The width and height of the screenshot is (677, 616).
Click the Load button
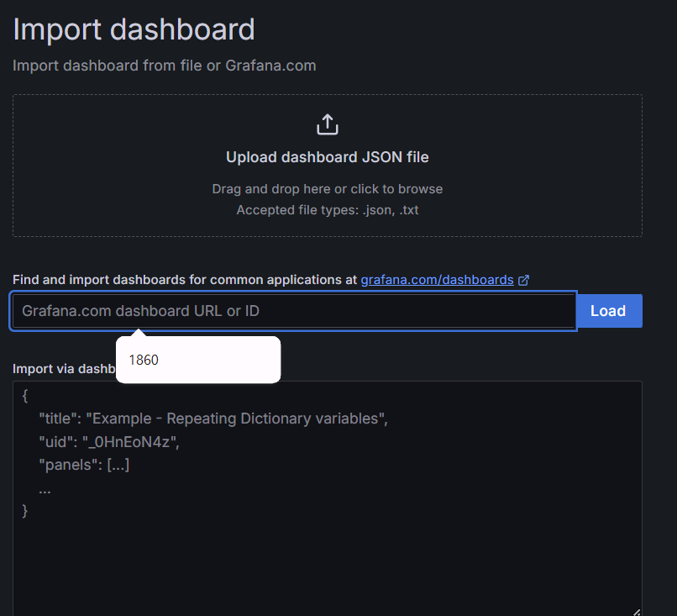coord(609,311)
